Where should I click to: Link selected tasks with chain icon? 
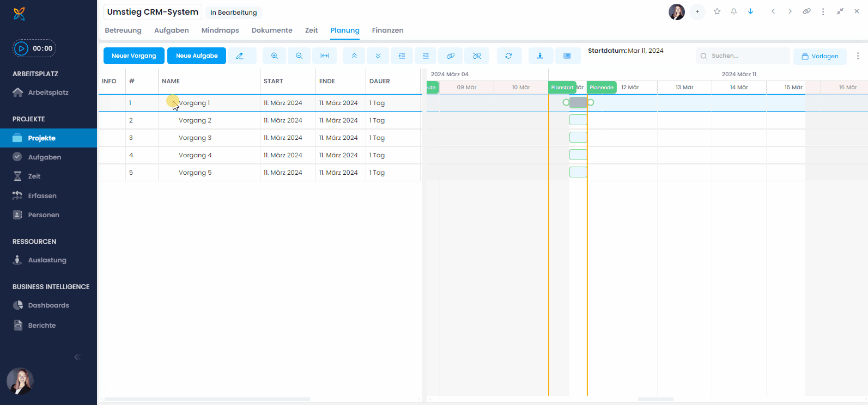(x=451, y=56)
